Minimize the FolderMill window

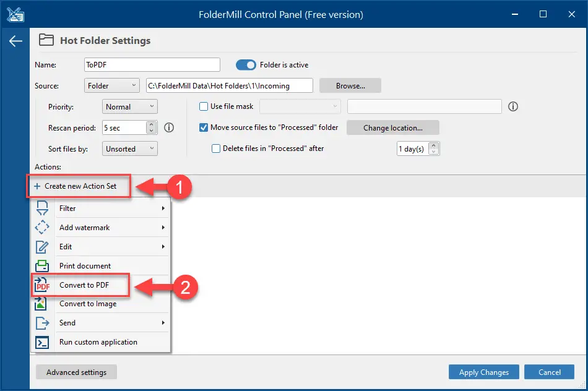(x=515, y=14)
